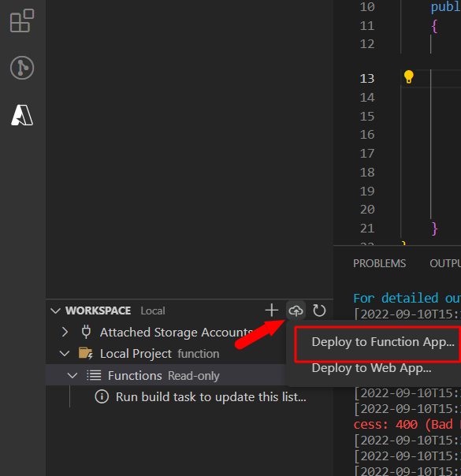The image size is (461, 476).
Task: Click the lightbulb code action icon
Action: [408, 76]
